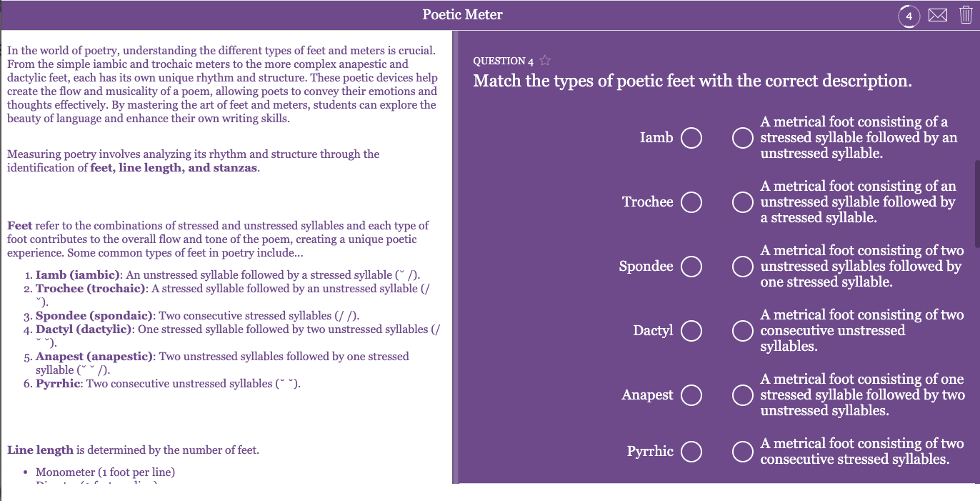Select the radio button next to Iamb

click(691, 137)
